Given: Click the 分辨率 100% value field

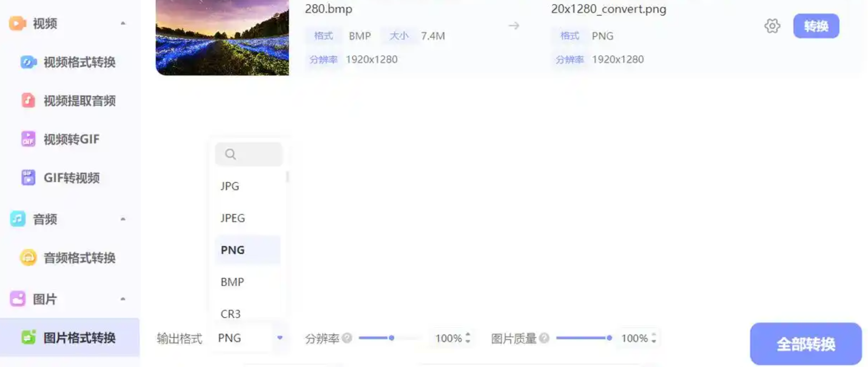Looking at the screenshot, I should click(449, 338).
